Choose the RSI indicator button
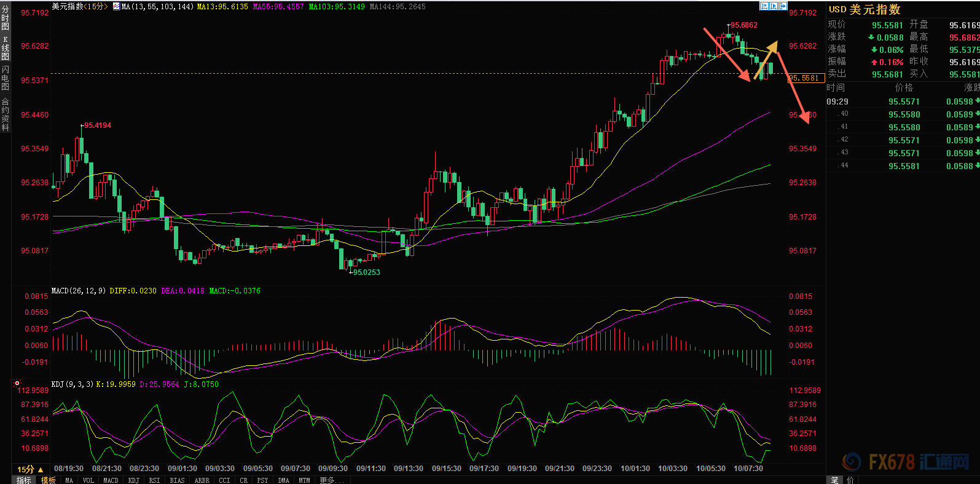The width and height of the screenshot is (980, 484). click(x=154, y=480)
